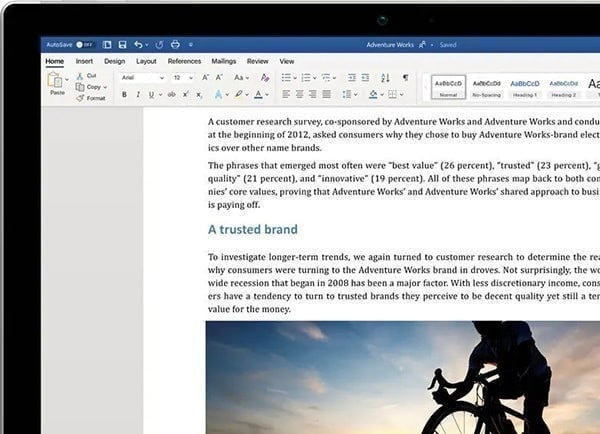This screenshot has height=434, width=600.
Task: Show paragraph marks pilcrow
Action: (x=406, y=77)
